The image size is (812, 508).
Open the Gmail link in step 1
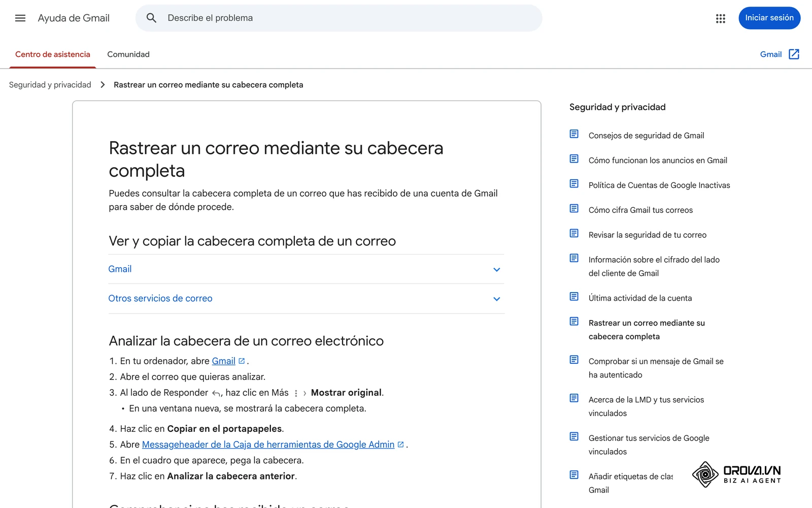(223, 361)
